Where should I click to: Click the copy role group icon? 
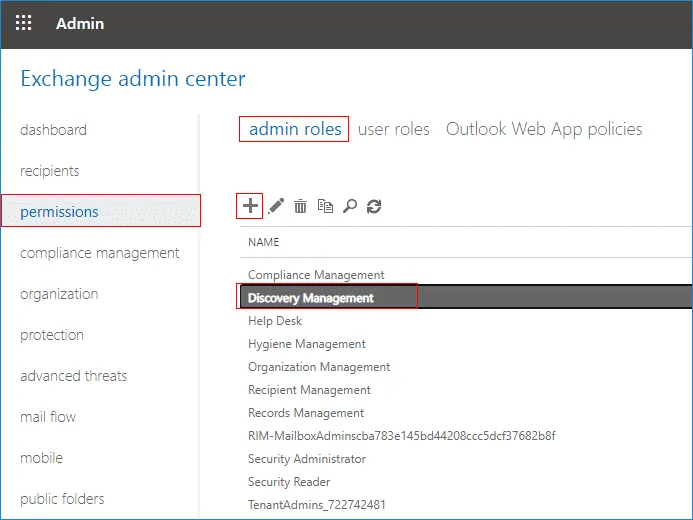click(x=325, y=206)
